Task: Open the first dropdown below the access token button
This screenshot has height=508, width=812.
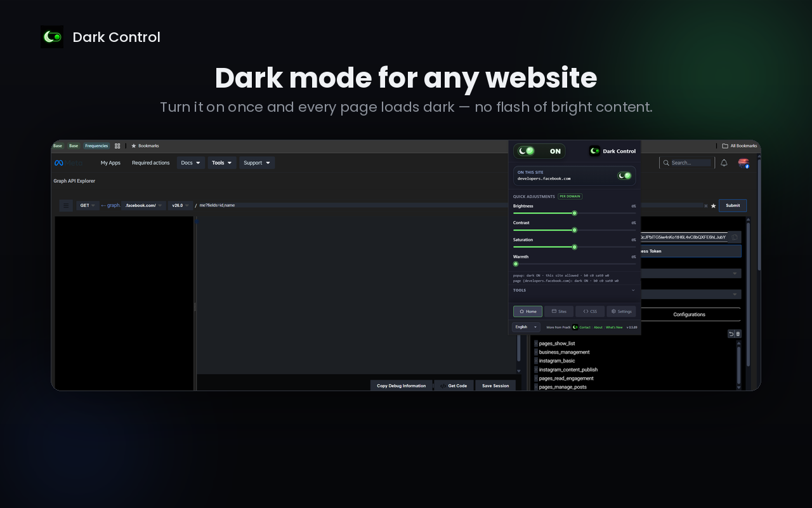Action: 691,273
